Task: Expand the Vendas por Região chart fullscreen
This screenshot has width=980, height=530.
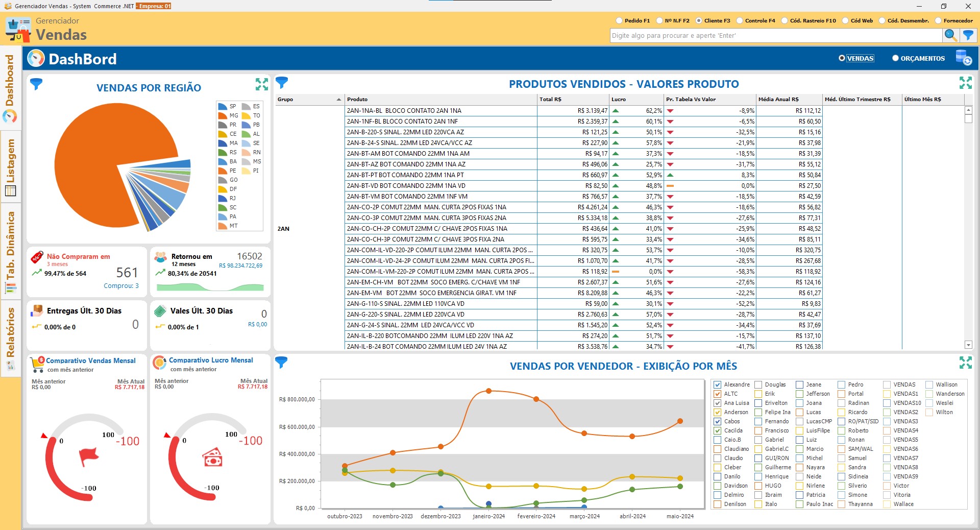Action: [261, 84]
